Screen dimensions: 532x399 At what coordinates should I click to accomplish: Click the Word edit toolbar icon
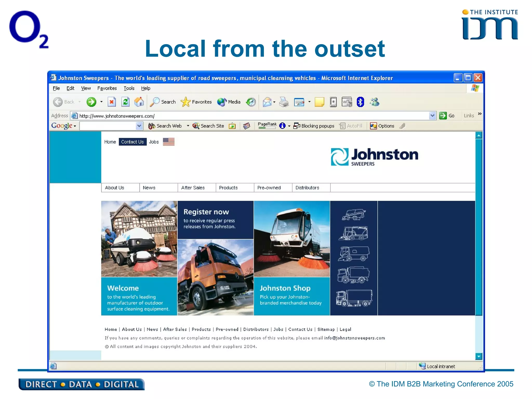pos(347,102)
